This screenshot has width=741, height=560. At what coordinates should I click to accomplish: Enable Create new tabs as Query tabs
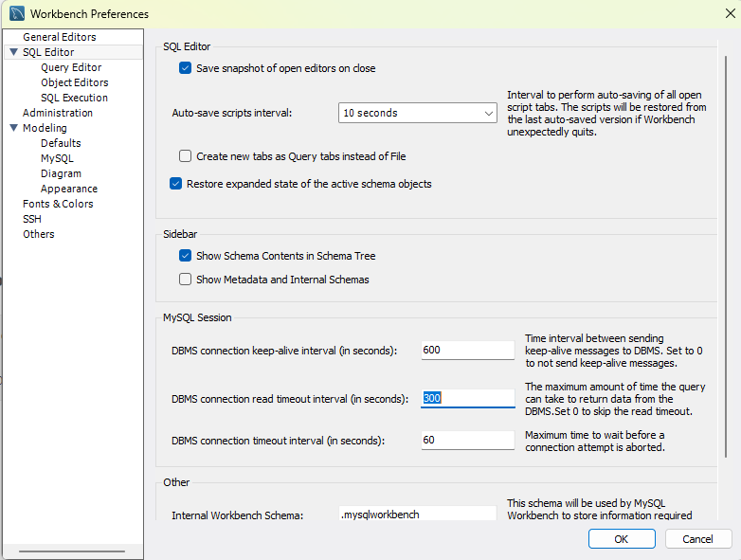pos(186,156)
